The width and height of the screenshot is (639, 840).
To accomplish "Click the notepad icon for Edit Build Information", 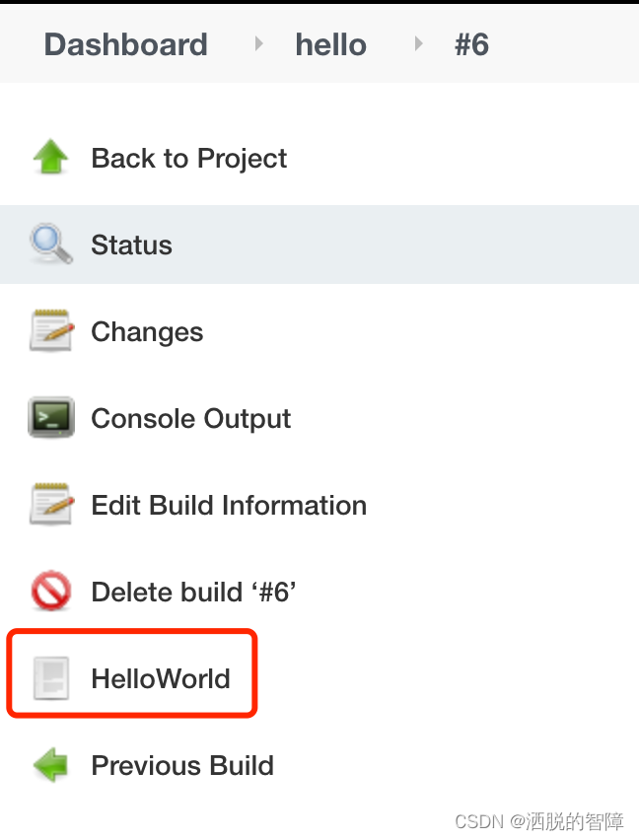I will 51,504.
